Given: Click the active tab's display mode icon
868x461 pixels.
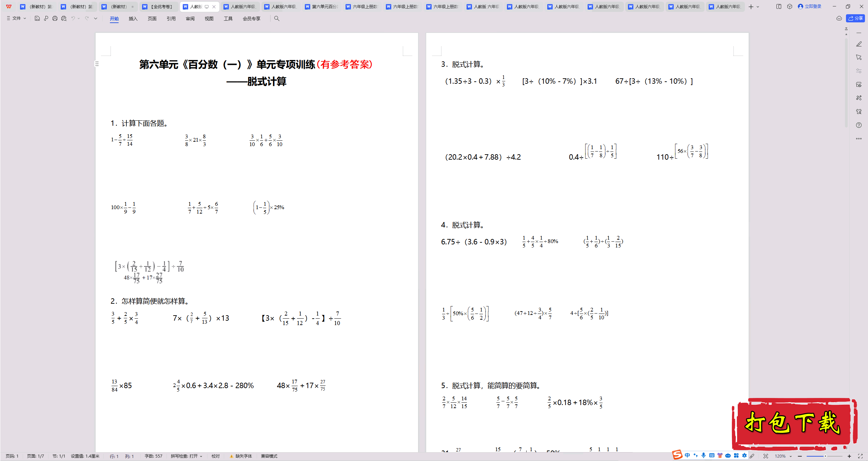Looking at the screenshot, I should [x=206, y=6].
